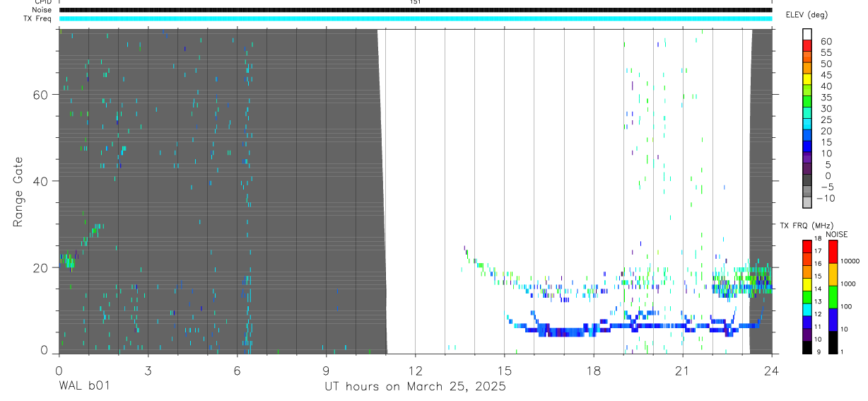Click Range Gate tick label "60"
Viewport: 868px width, 401px height.
42,95
